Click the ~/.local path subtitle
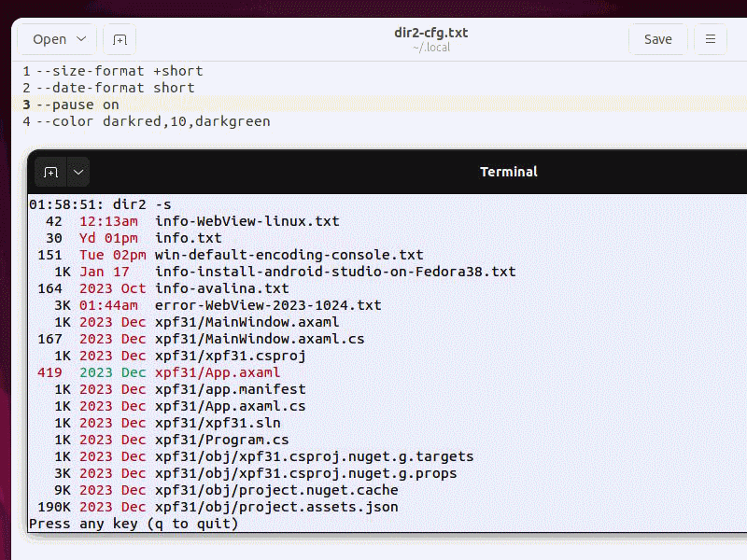 [431, 48]
